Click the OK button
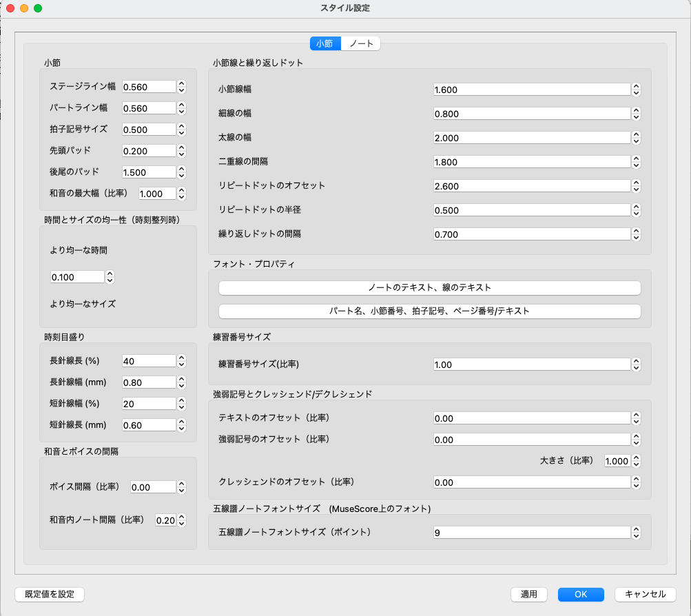Image resolution: width=691 pixels, height=616 pixels. [x=580, y=594]
